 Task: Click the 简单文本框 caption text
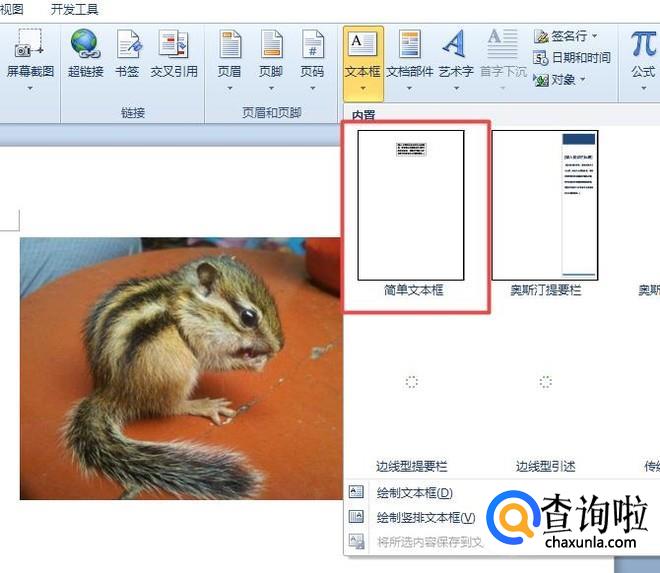413,290
